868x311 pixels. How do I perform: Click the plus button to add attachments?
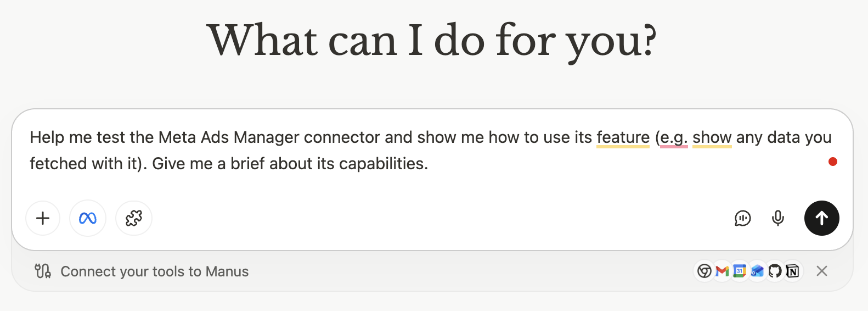(x=43, y=218)
